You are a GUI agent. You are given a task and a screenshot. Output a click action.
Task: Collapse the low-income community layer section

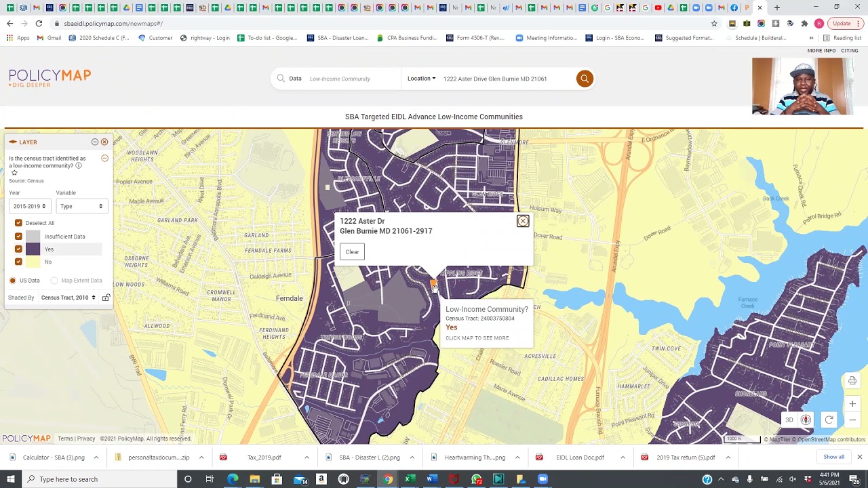(x=104, y=158)
